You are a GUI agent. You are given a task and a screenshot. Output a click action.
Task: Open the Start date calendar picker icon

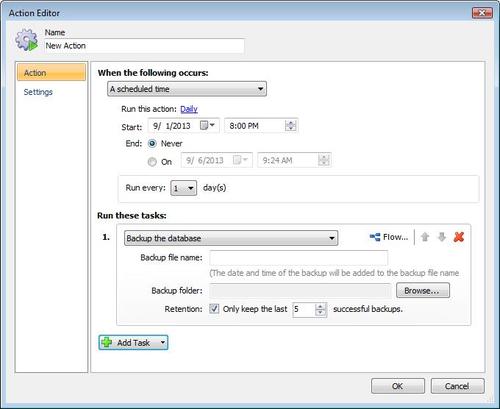pos(207,126)
